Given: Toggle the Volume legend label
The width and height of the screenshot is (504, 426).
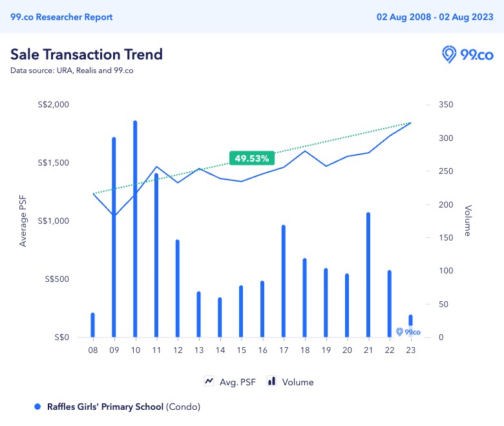Looking at the screenshot, I should point(298,382).
